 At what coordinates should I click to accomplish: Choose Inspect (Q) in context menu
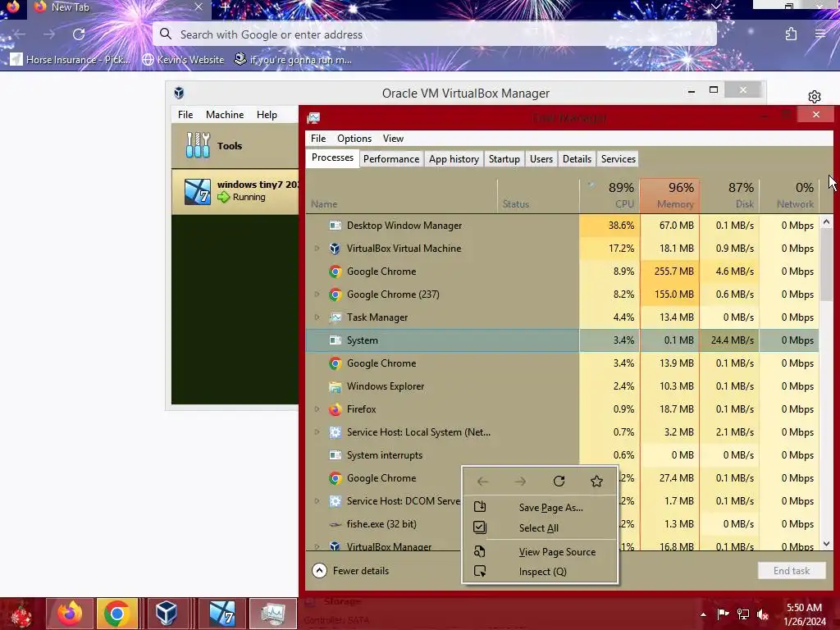pyautogui.click(x=540, y=572)
